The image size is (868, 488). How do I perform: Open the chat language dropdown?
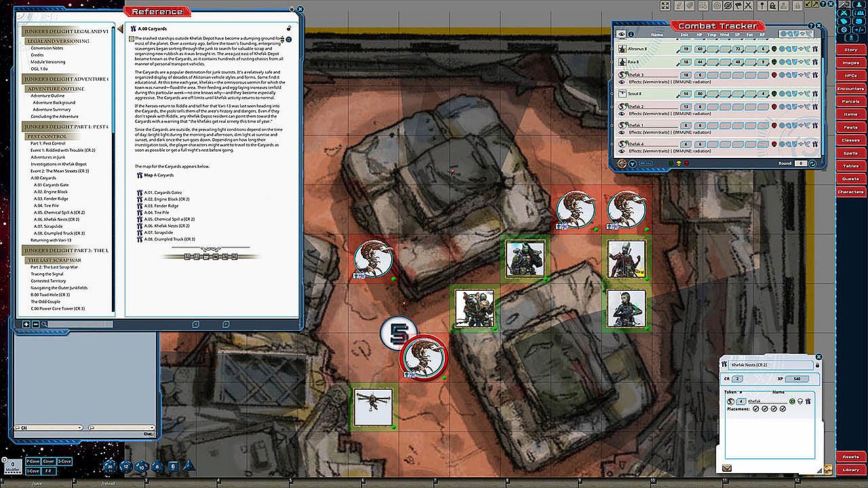point(121,428)
